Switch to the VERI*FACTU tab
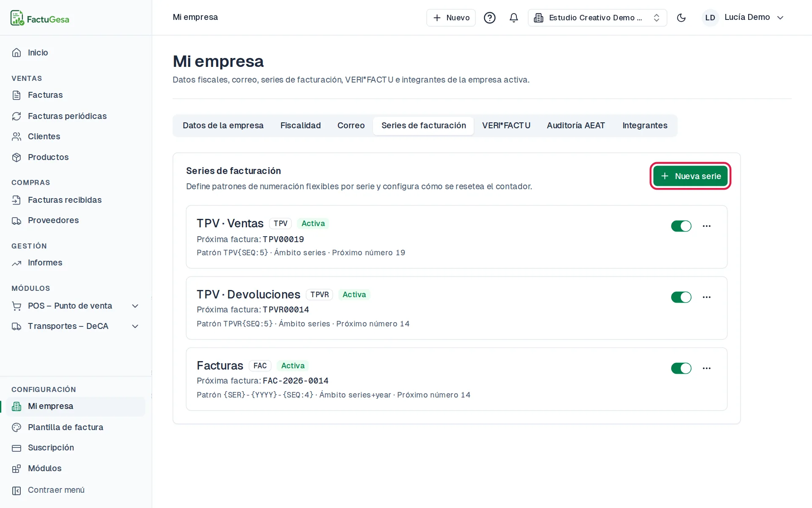The height and width of the screenshot is (508, 812). [506, 126]
